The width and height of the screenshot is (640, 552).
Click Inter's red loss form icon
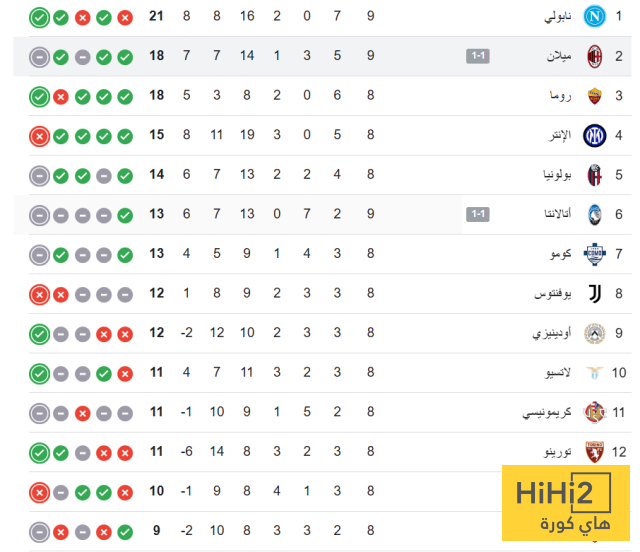39,135
